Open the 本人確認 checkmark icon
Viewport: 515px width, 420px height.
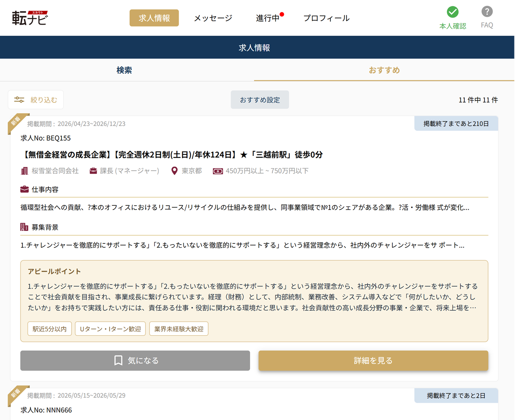pyautogui.click(x=452, y=12)
